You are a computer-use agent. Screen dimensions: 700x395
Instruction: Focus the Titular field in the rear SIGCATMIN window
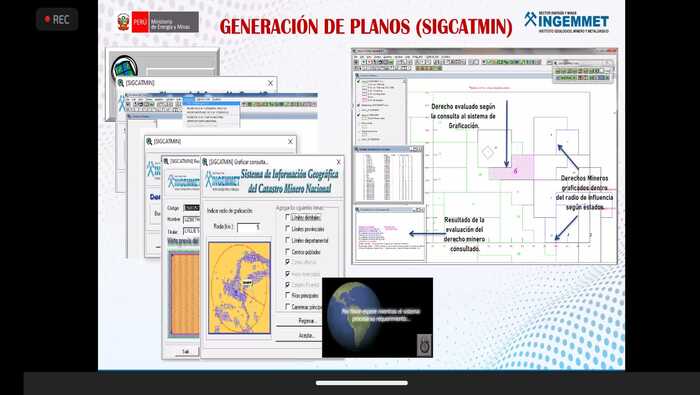pos(191,231)
